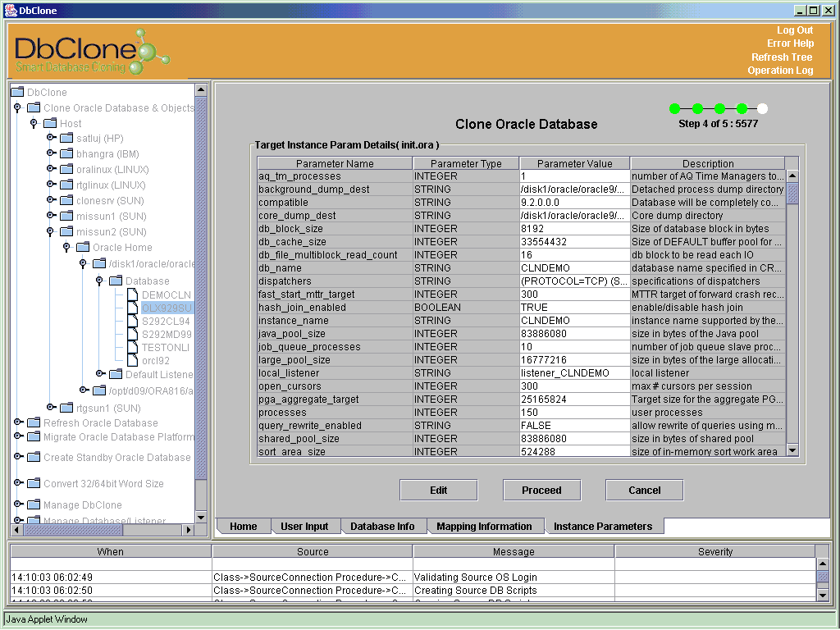Select the open_cursors parameter row
Screen dimensions: 840x630
tap(521, 386)
